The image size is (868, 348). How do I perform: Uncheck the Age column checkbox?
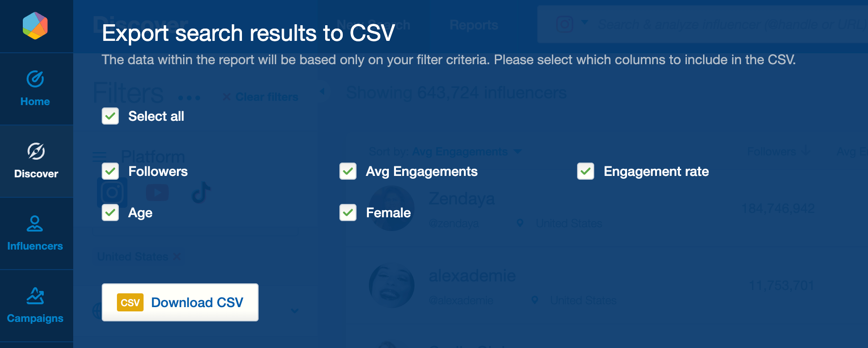(x=110, y=213)
